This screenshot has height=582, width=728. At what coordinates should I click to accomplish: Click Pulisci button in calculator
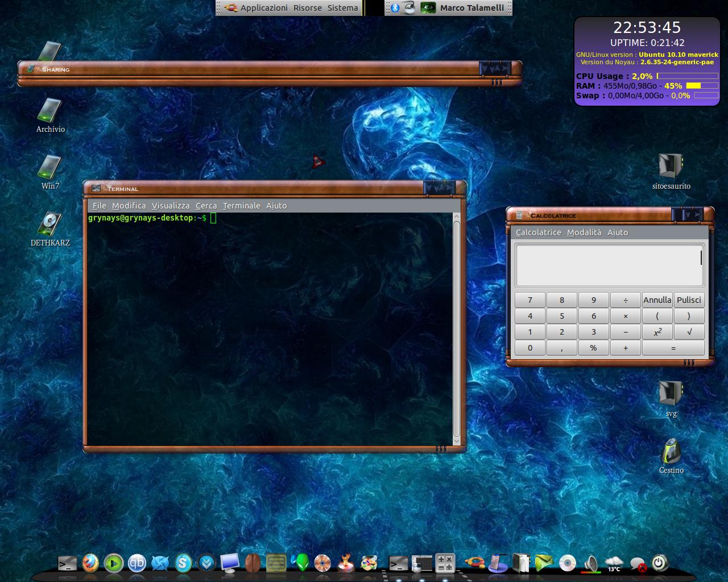click(689, 300)
